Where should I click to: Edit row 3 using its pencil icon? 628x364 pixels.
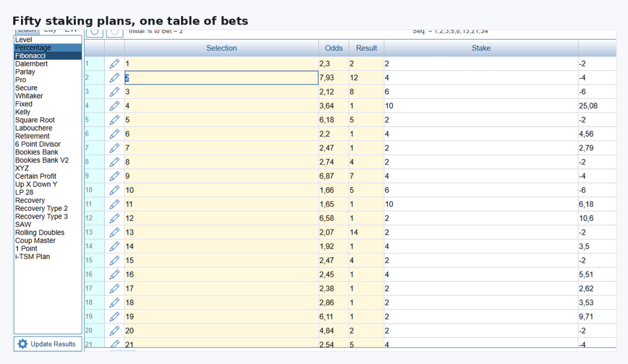(115, 92)
